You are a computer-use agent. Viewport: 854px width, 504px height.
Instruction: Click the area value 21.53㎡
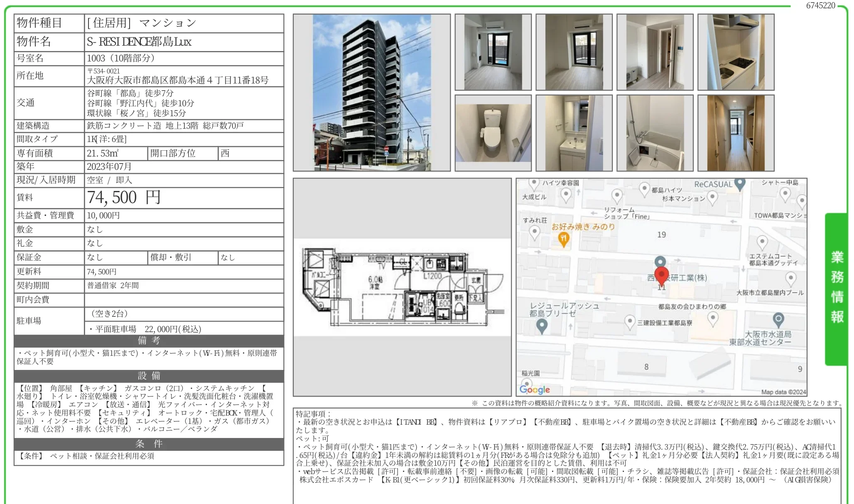tap(103, 153)
